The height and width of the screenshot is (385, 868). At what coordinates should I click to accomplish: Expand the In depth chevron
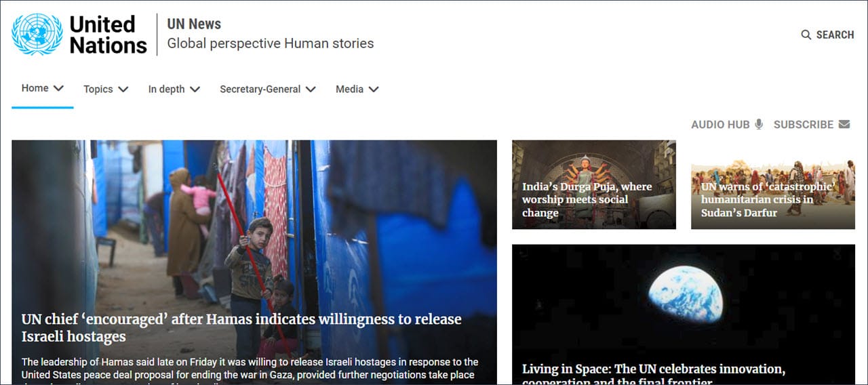pyautogui.click(x=195, y=89)
